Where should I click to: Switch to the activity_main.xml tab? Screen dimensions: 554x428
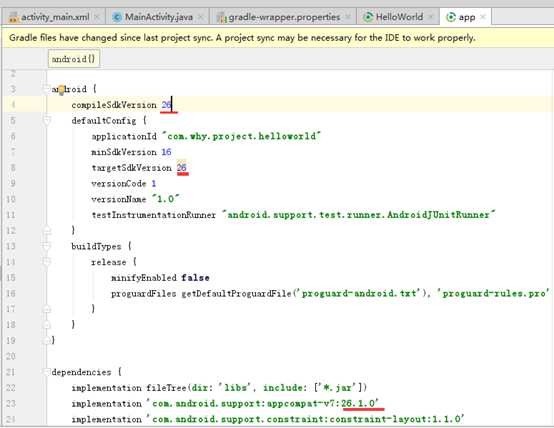coord(53,17)
